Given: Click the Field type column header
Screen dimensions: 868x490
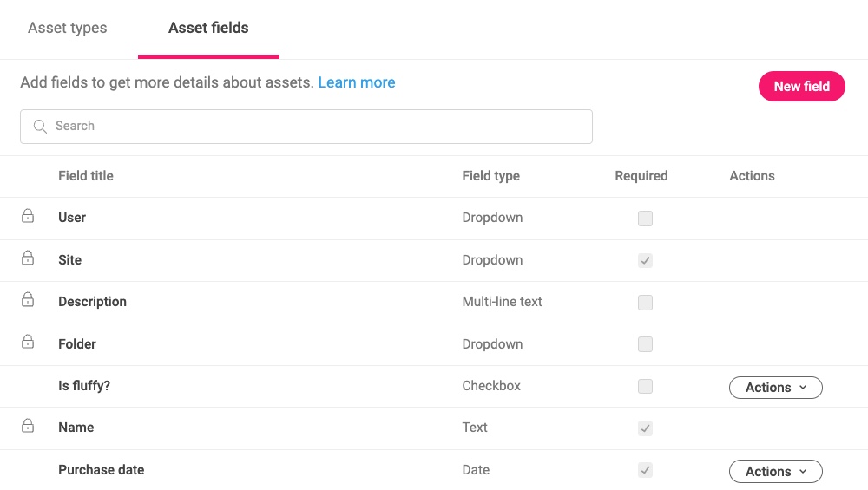Looking at the screenshot, I should click(x=491, y=176).
